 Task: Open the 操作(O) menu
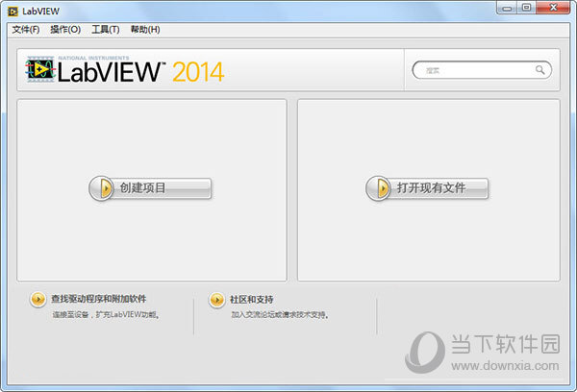65,30
